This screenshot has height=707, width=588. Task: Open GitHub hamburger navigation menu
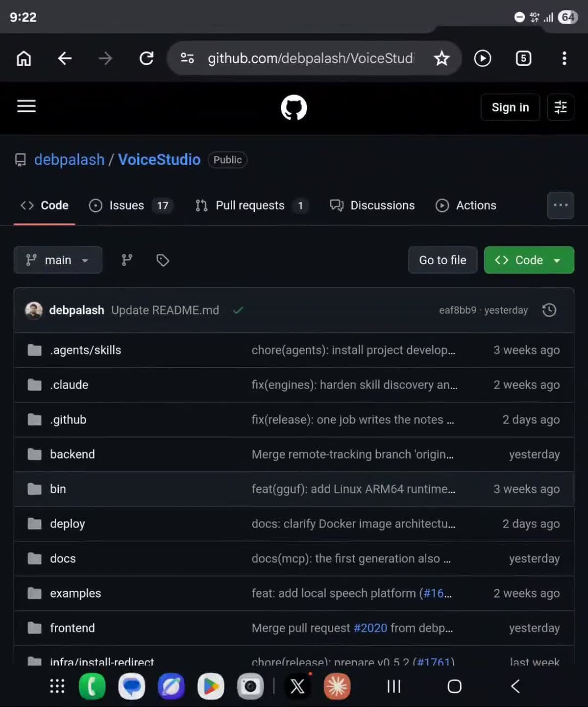26,106
